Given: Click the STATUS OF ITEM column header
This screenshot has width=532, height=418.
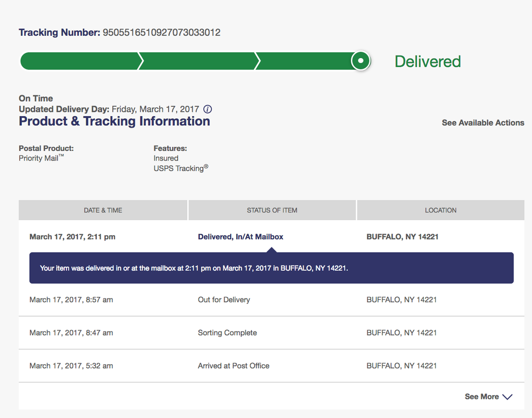Looking at the screenshot, I should click(272, 210).
